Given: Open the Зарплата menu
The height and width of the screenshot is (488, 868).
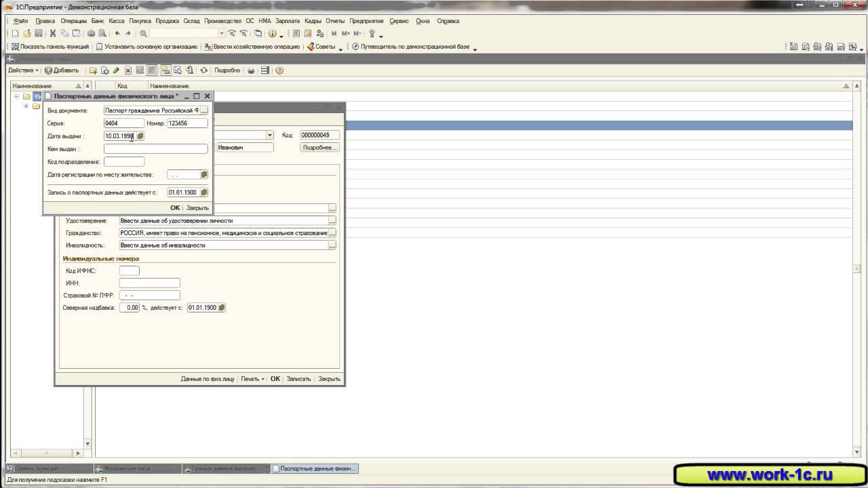Looking at the screenshot, I should point(288,21).
